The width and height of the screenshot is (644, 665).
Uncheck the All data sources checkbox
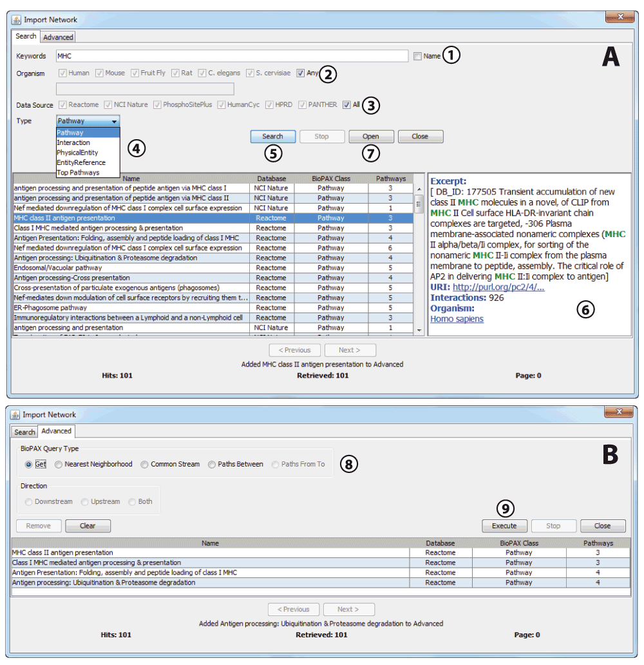pos(347,105)
